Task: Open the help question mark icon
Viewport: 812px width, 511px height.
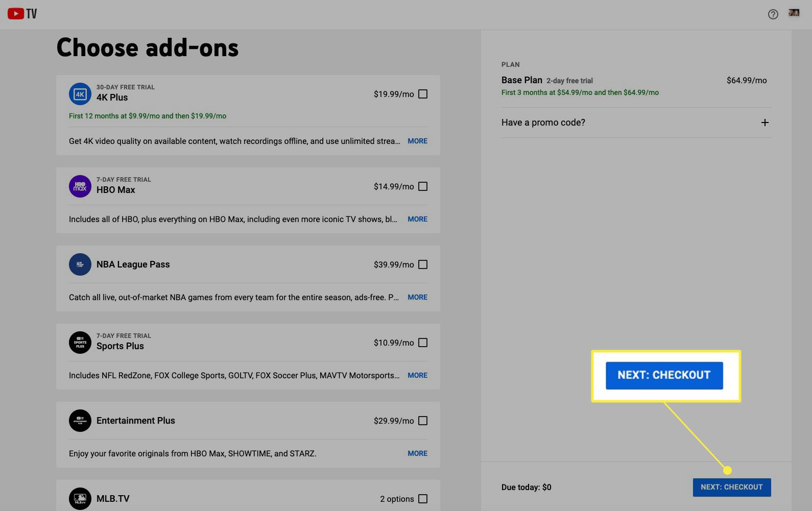Action: point(773,14)
